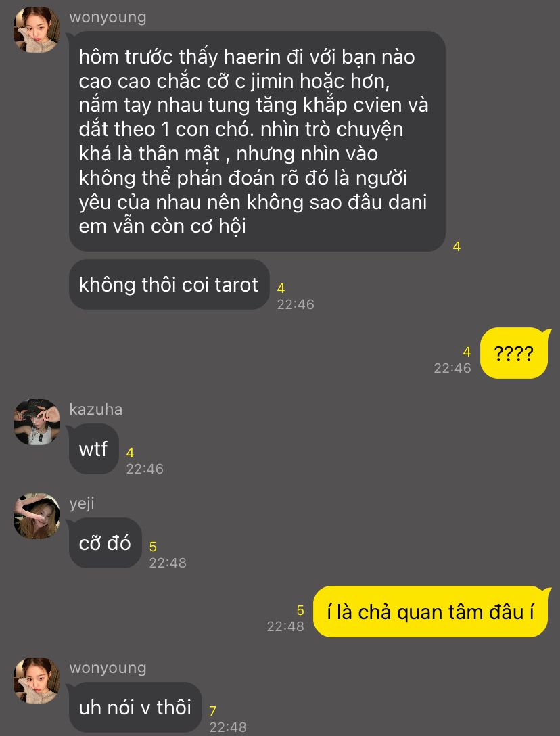Image resolution: width=560 pixels, height=736 pixels.
Task: Click the yeji sender name
Action: 82,504
